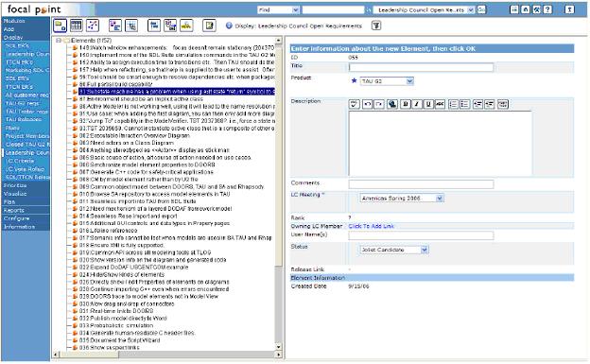Open the Configure menu in sidebar
The height and width of the screenshot is (364, 590).
[17, 218]
